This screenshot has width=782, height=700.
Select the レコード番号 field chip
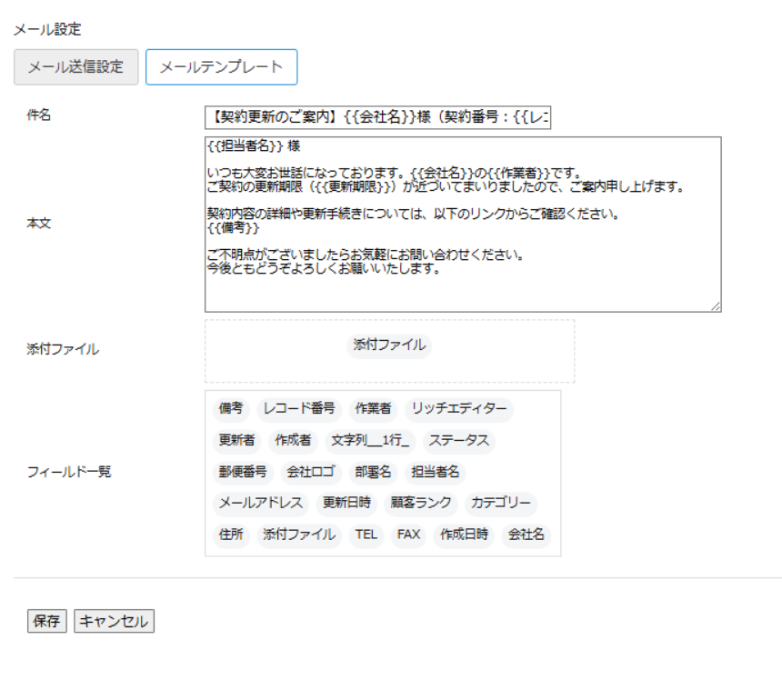[299, 409]
